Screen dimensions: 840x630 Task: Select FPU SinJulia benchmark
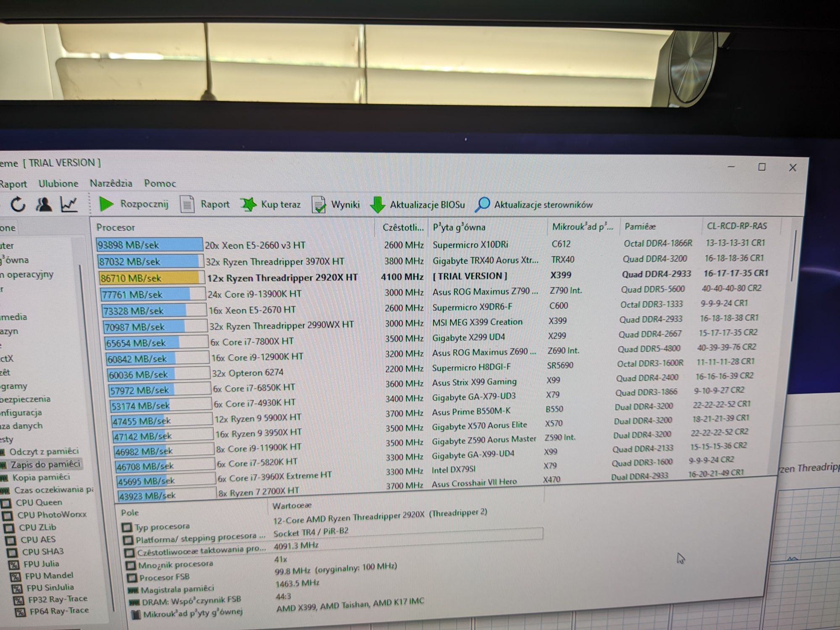point(50,587)
